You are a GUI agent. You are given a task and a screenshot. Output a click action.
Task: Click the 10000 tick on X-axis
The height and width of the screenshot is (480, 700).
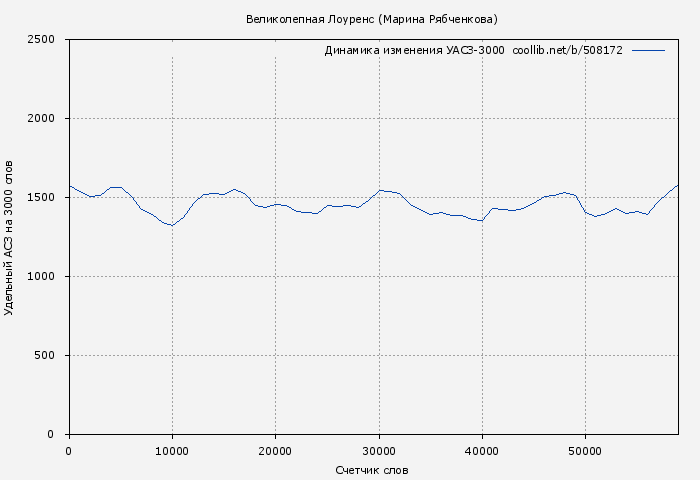click(x=172, y=451)
